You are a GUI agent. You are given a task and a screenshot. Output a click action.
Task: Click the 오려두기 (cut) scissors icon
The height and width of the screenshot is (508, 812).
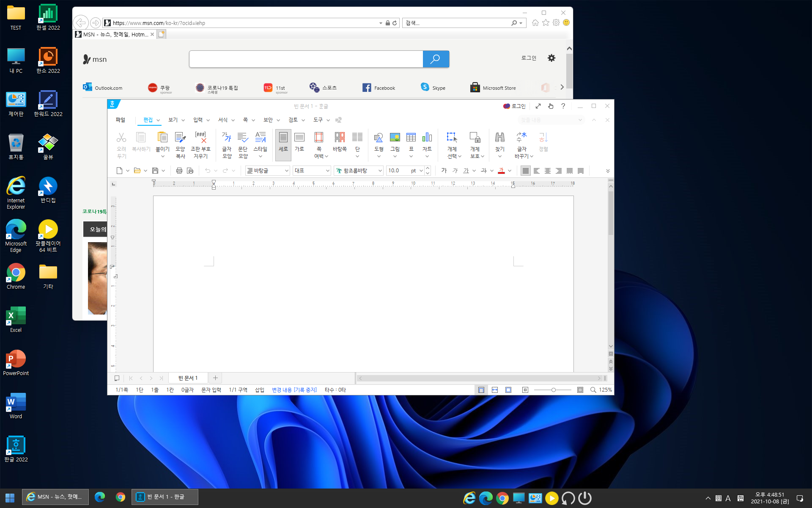pyautogui.click(x=121, y=137)
